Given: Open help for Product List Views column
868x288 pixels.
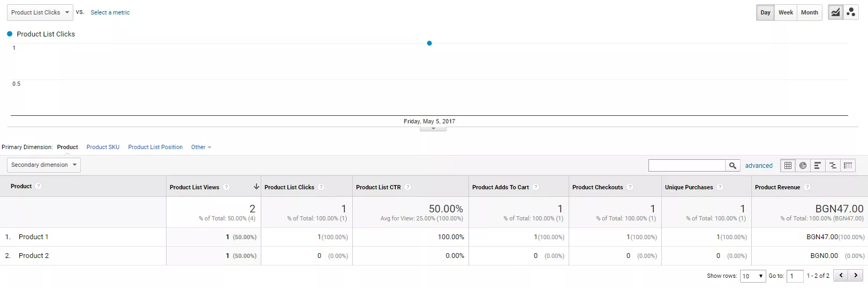Looking at the screenshot, I should [x=227, y=187].
